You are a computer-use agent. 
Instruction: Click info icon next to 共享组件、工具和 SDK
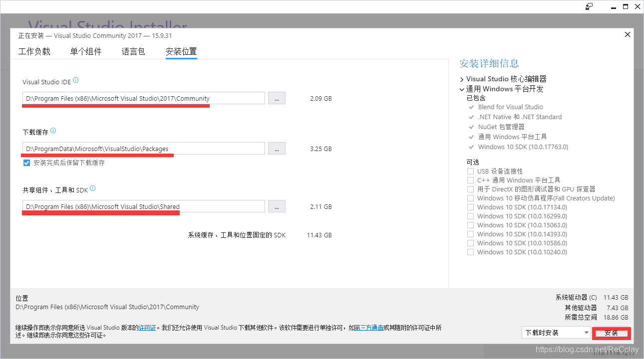[92, 189]
